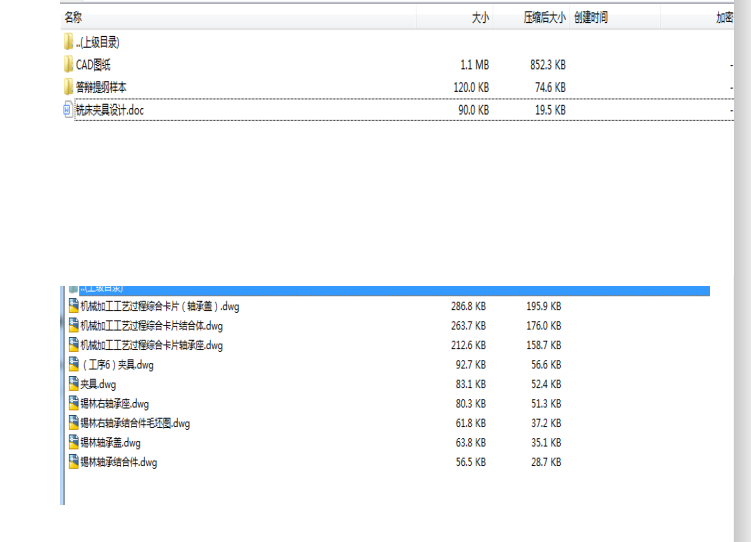The image size is (751, 542).
Task: Click the dwg icon of 锡林右轴承座
Action: tap(74, 404)
